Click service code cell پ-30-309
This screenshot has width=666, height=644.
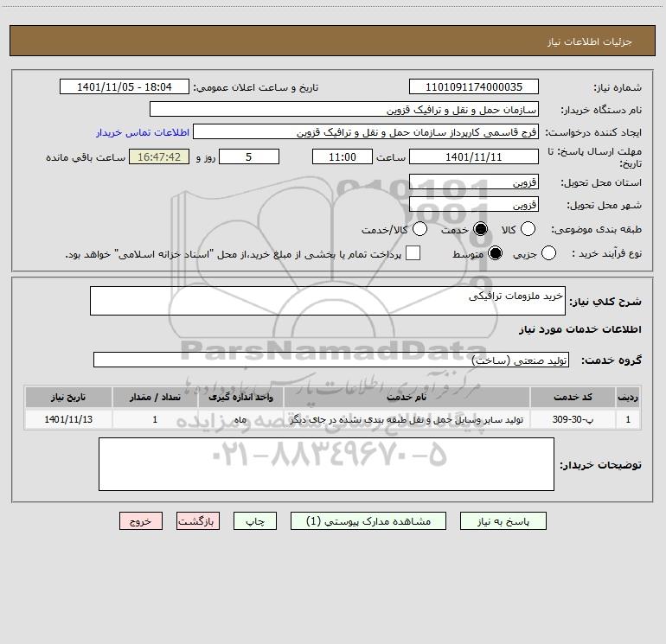click(573, 419)
